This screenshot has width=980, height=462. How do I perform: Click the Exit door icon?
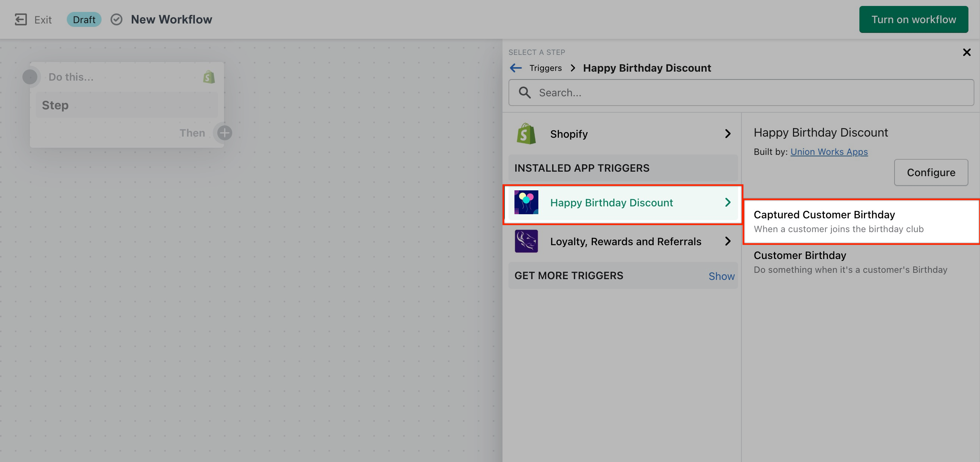click(x=21, y=19)
